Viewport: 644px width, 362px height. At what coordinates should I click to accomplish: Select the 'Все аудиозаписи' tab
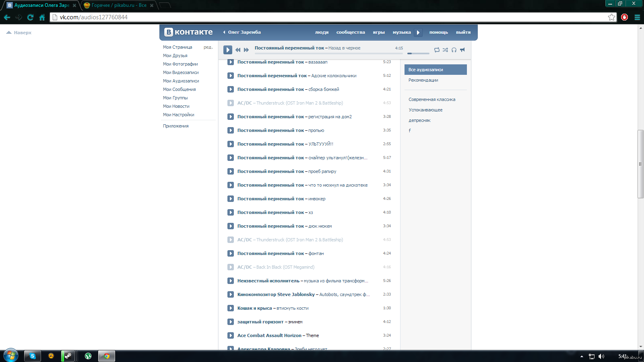coord(436,70)
